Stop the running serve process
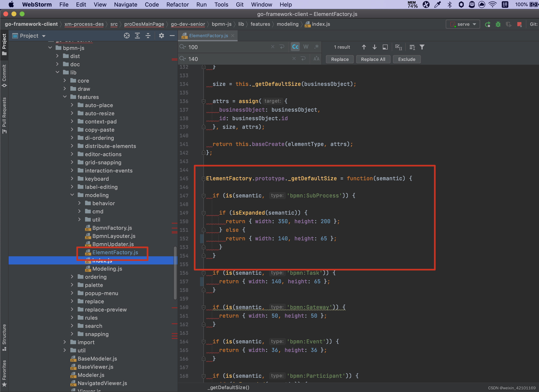The image size is (539, 392). pyautogui.click(x=519, y=24)
